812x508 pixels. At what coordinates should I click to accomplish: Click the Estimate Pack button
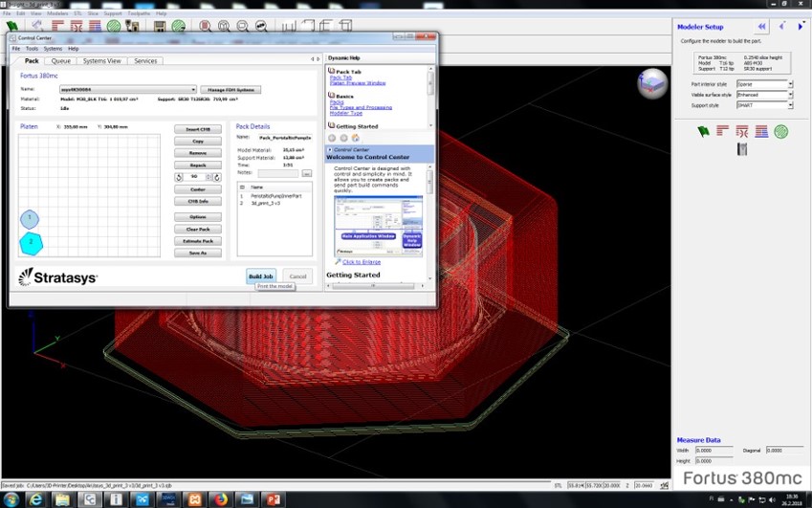[x=198, y=241]
